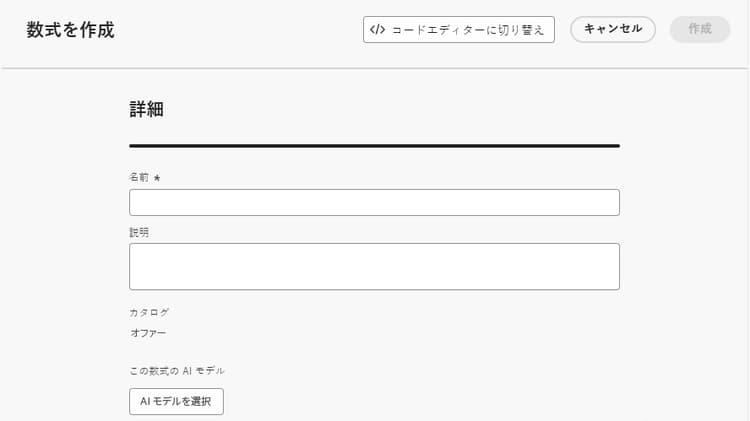This screenshot has width=750, height=421.
Task: Select the オファー catalog value text
Action: [148, 333]
